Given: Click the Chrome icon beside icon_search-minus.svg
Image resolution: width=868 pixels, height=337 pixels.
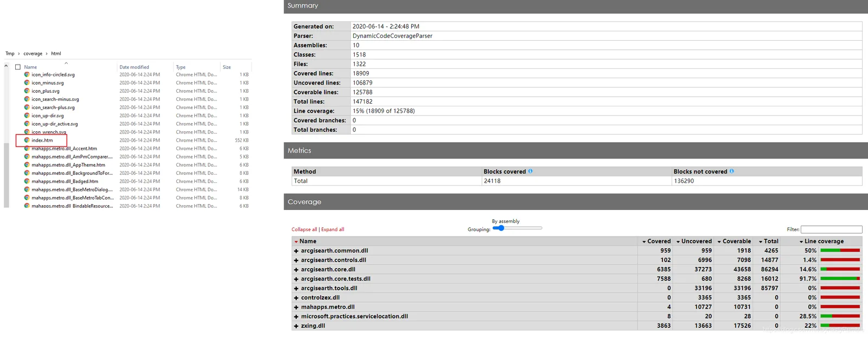Looking at the screenshot, I should tap(27, 99).
